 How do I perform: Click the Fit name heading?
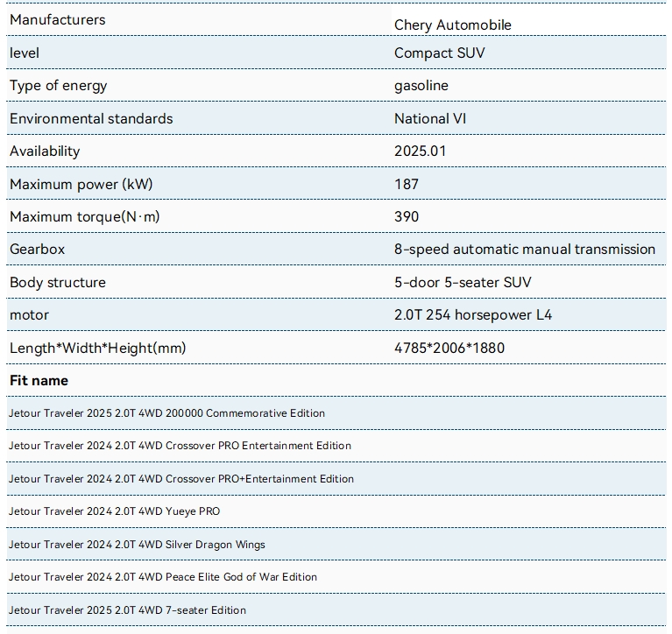point(39,380)
